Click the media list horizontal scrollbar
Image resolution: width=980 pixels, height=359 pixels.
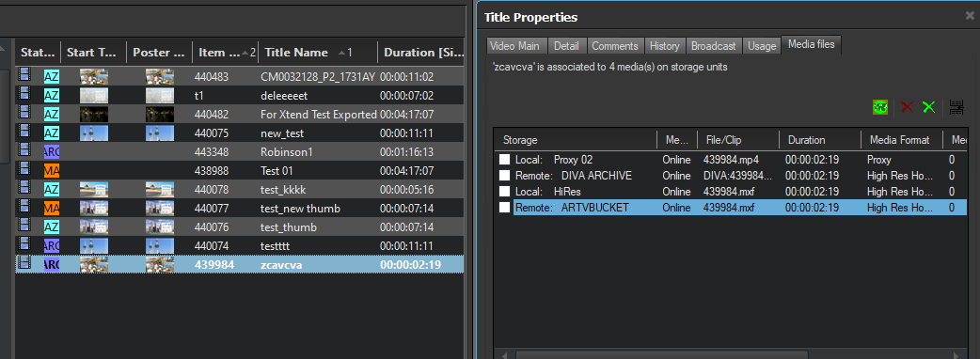point(730,354)
